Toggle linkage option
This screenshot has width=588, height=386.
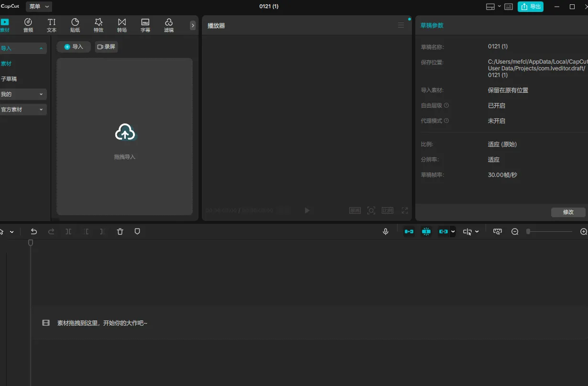point(444,232)
